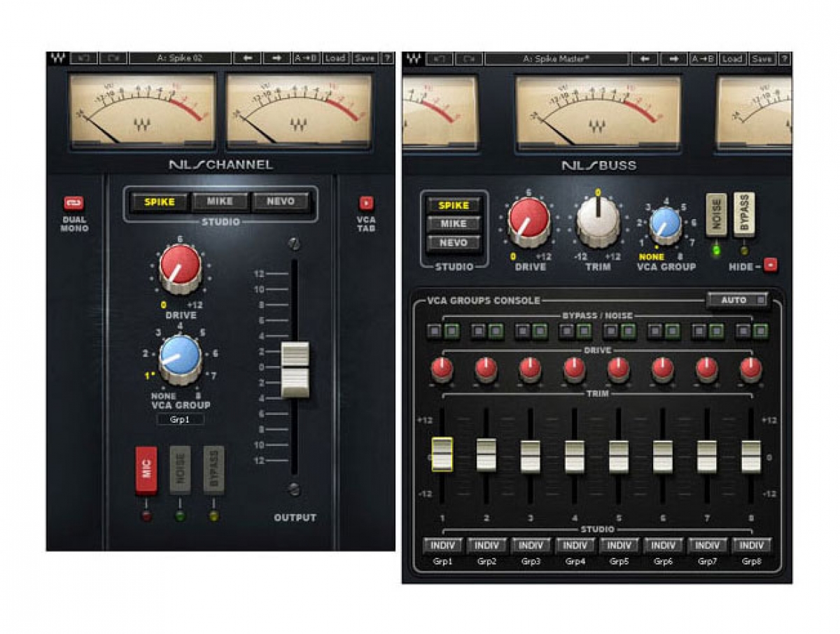The width and height of the screenshot is (840, 634).
Task: Toggle group 8 green noise button in VCA console
Action: [759, 330]
